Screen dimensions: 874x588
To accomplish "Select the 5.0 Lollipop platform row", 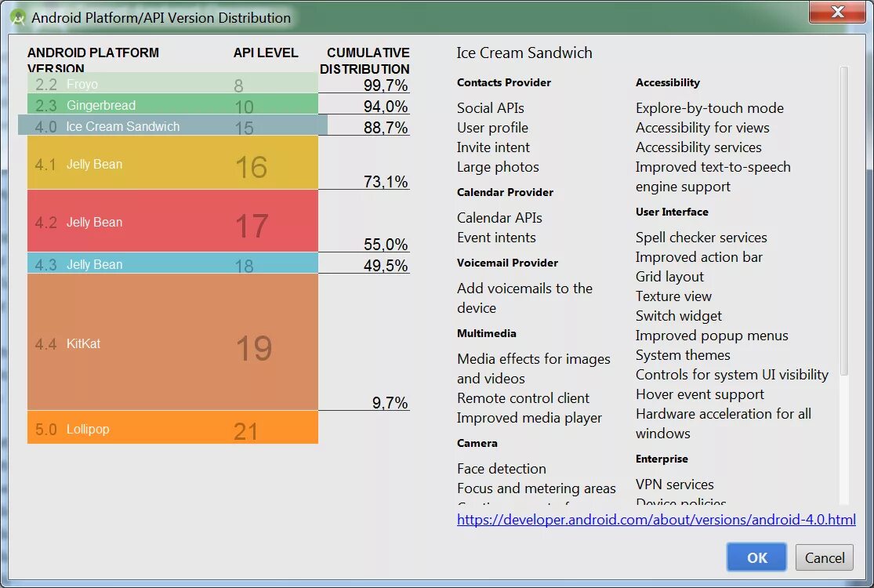I will click(172, 427).
